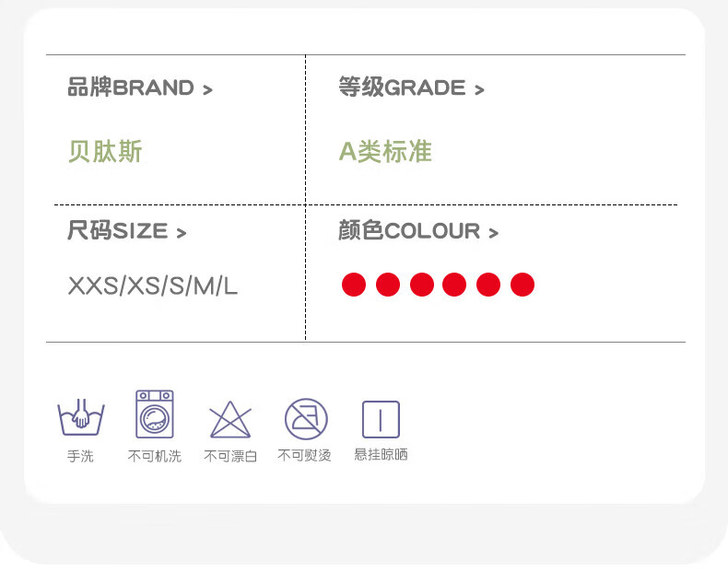Click the crossed triangle no-bleach icon

(x=229, y=420)
